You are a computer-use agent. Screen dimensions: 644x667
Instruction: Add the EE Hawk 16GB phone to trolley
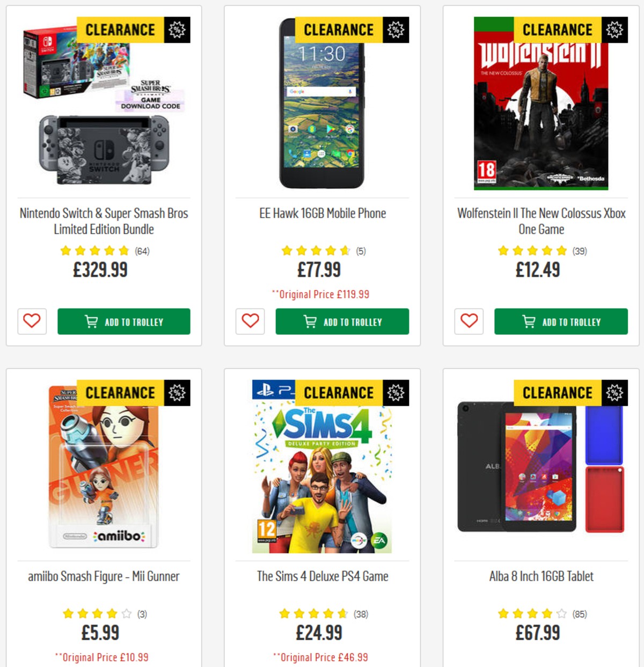click(342, 322)
